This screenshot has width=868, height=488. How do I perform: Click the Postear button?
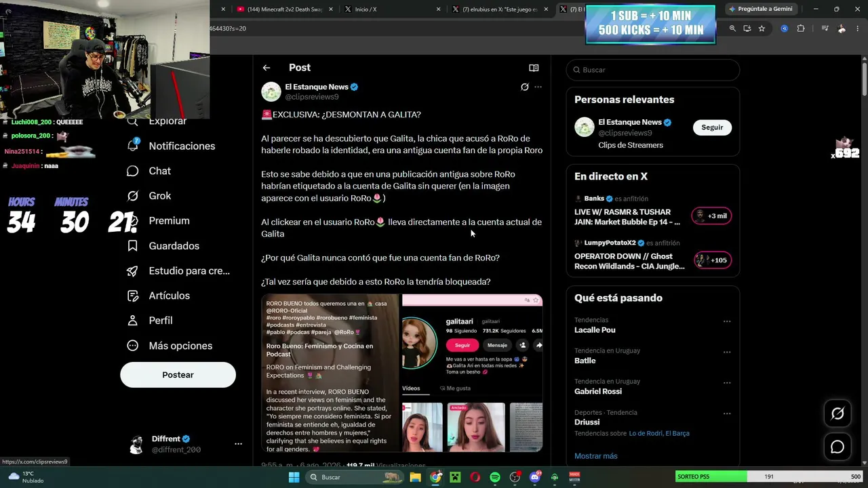(x=178, y=375)
